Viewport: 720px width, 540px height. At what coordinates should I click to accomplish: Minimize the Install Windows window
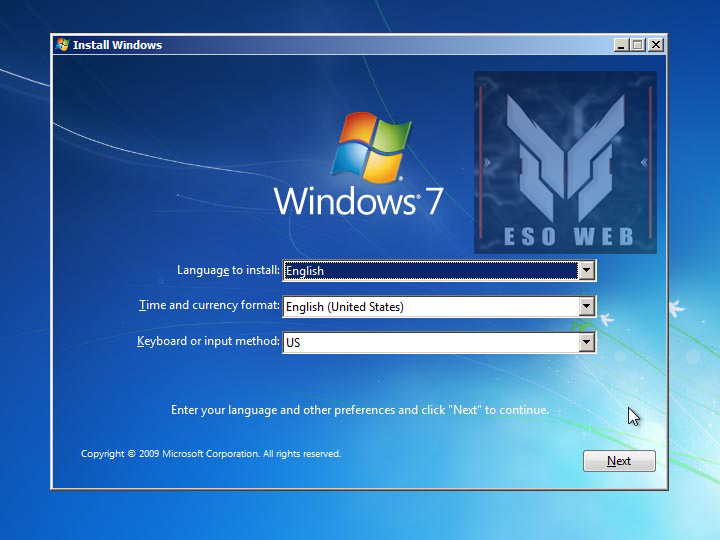coord(621,45)
